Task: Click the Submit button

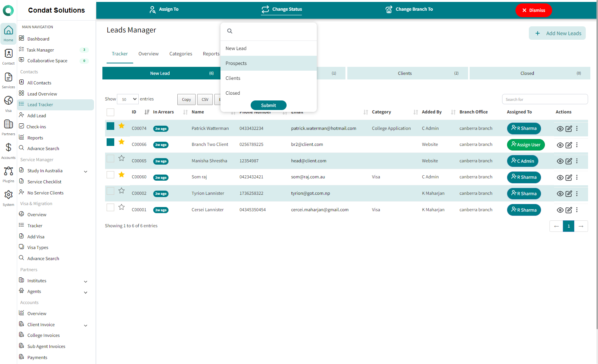Action: pyautogui.click(x=269, y=105)
